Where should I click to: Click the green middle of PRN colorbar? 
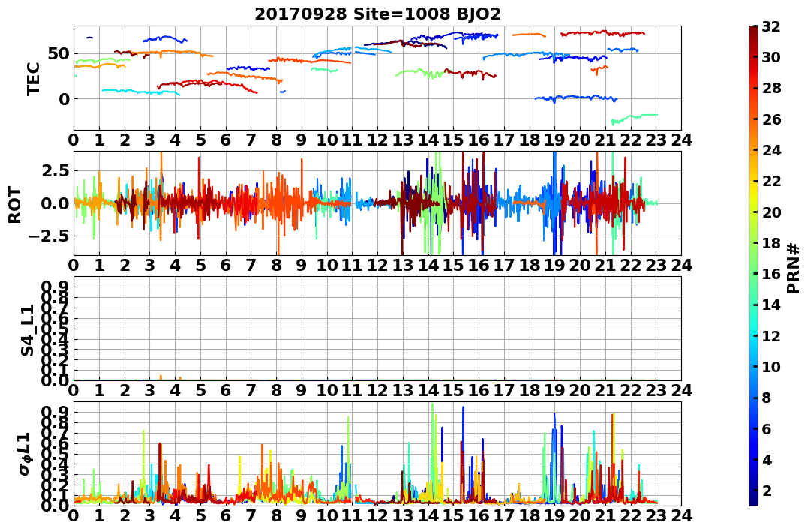(x=753, y=266)
